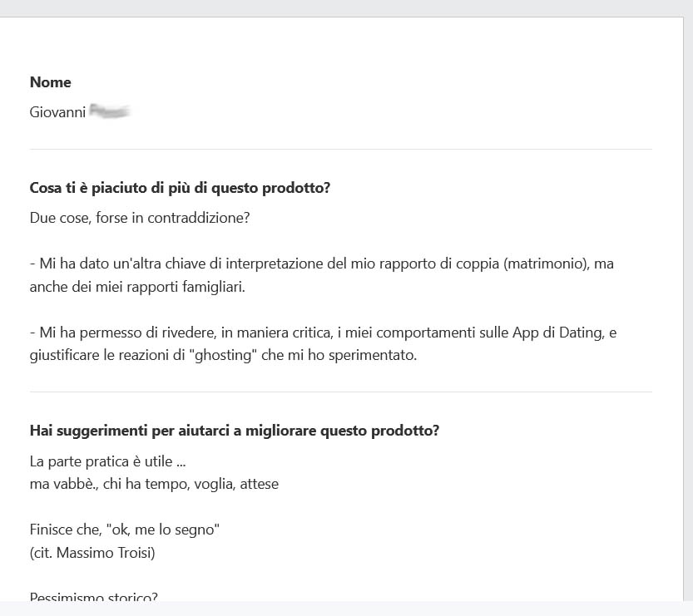Click the citation "(cit. Massimo Troisi)"

pos(92,553)
